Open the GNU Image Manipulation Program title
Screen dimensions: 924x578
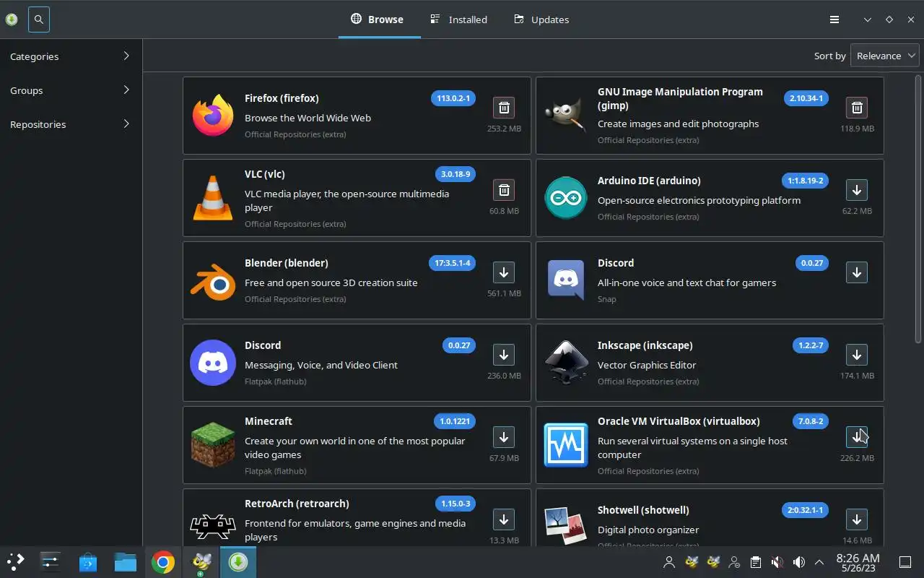[x=680, y=98]
